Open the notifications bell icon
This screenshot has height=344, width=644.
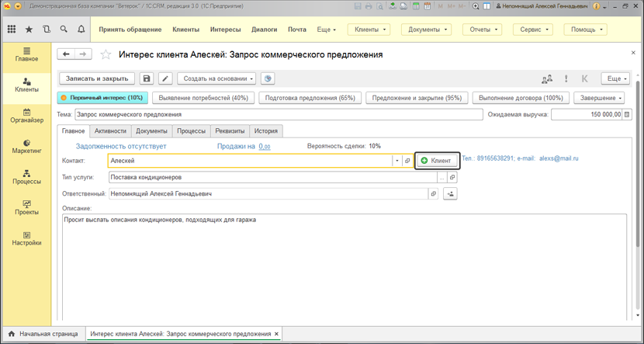click(x=81, y=30)
